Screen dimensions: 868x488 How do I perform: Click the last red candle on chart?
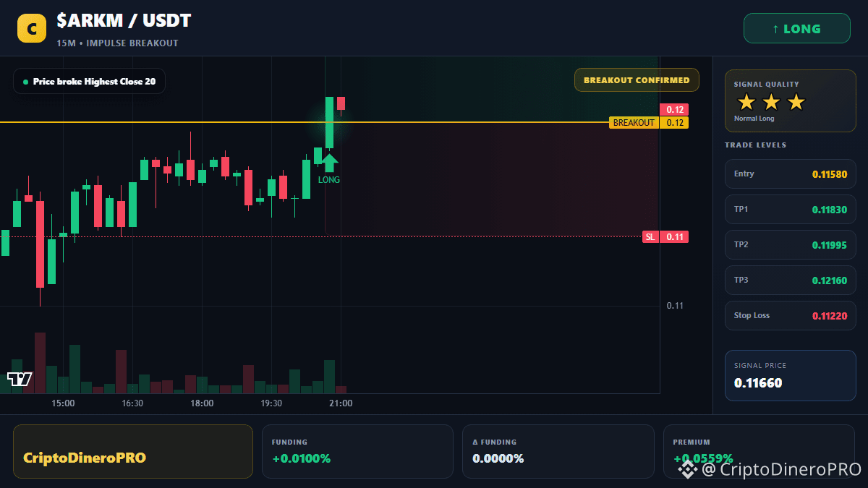tap(341, 103)
